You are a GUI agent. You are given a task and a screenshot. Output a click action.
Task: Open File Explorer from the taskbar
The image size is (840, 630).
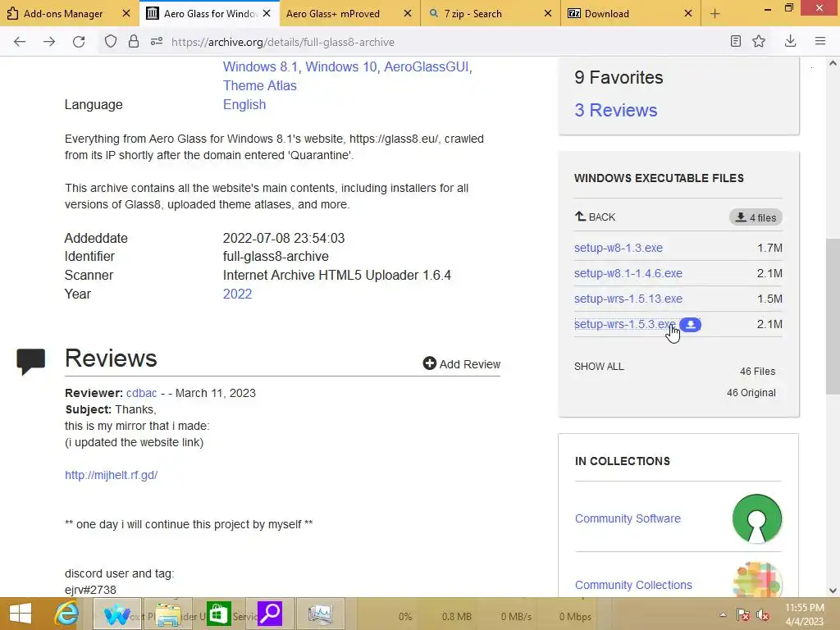pos(167,614)
